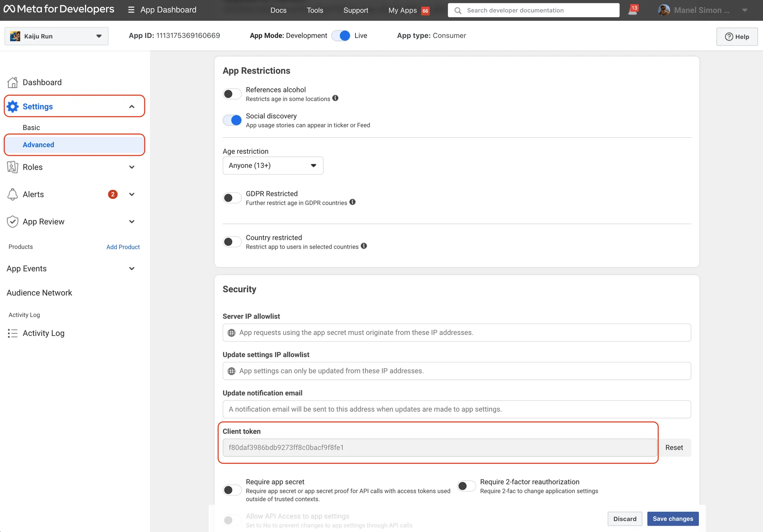
Task: Click the Dashboard home icon
Action: (x=13, y=82)
